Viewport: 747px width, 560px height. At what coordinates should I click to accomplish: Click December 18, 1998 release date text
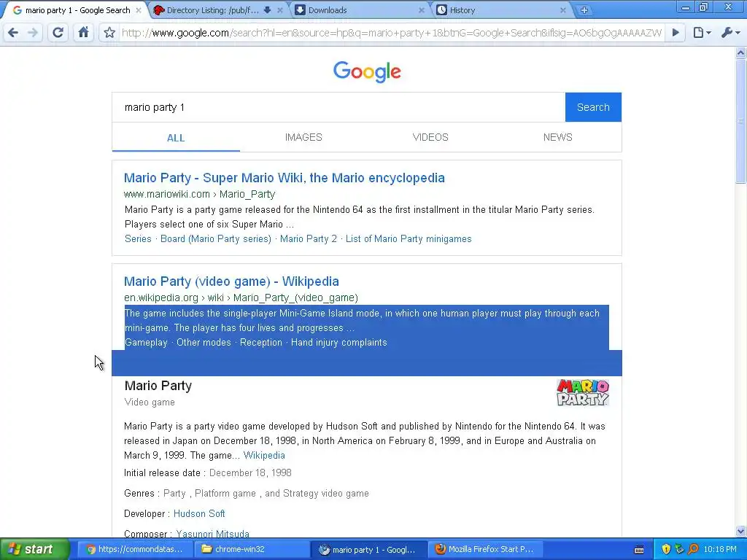tap(250, 472)
